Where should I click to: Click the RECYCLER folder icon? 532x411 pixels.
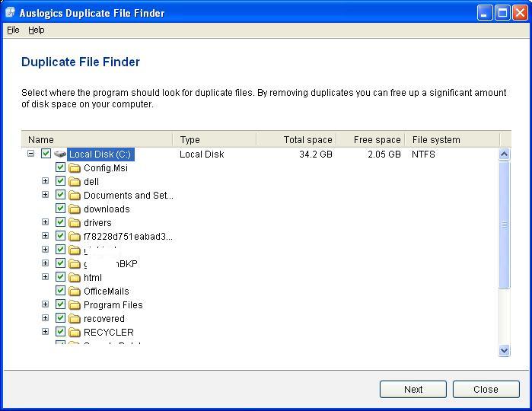(75, 333)
